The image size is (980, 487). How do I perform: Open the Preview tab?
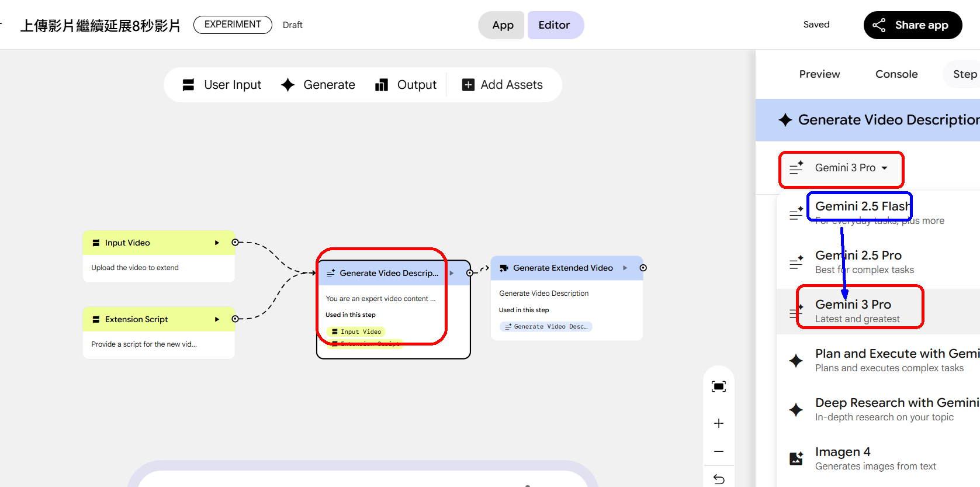(x=819, y=74)
